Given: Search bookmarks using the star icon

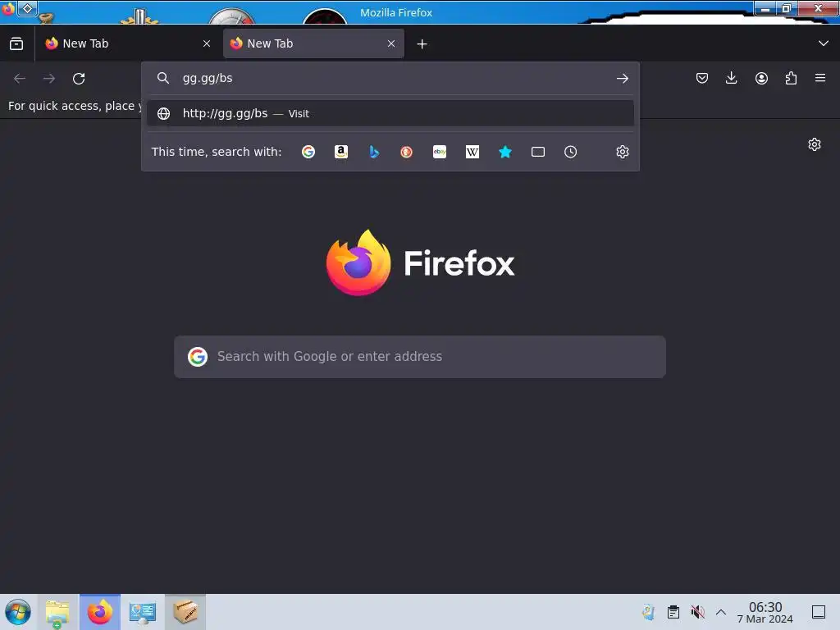Looking at the screenshot, I should 505,152.
